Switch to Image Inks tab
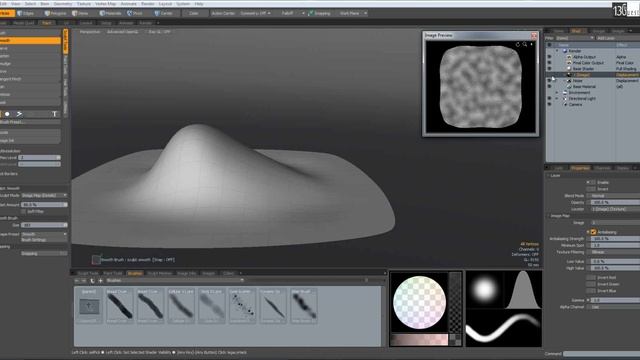 click(x=187, y=273)
